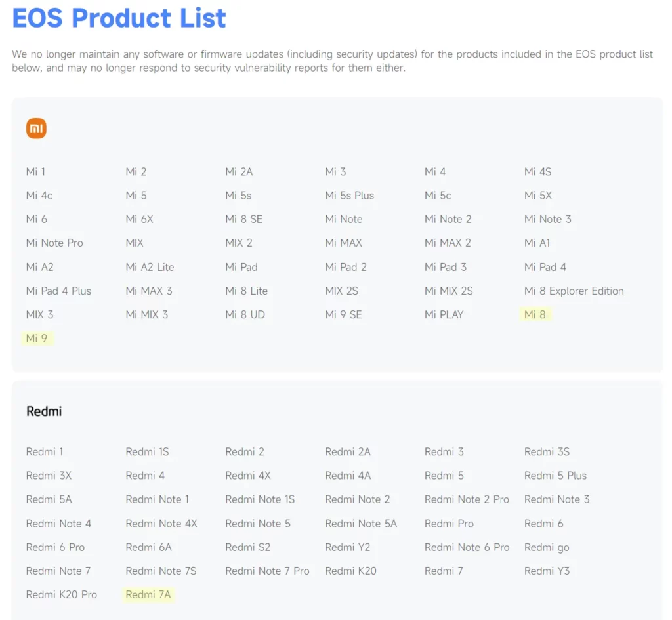This screenshot has width=672, height=620.
Task: Click the orange Xiaomi Mi logo icon
Action: coord(36,129)
